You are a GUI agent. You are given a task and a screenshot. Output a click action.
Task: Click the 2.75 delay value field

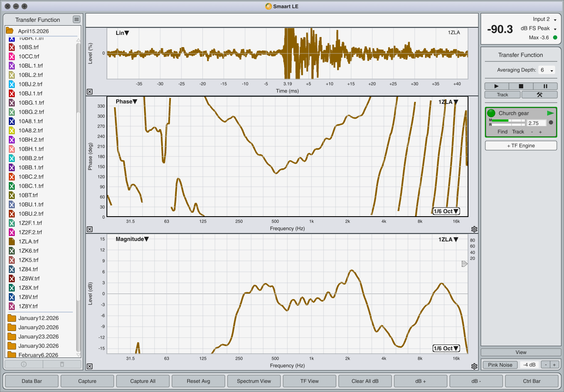[x=537, y=123]
